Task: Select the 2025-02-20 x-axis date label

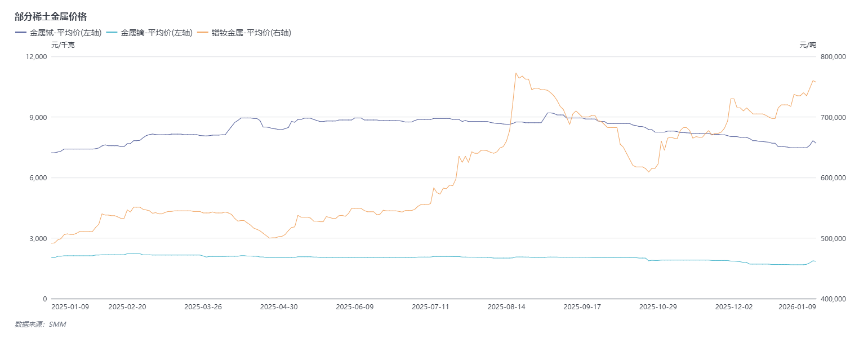Action: click(x=127, y=307)
